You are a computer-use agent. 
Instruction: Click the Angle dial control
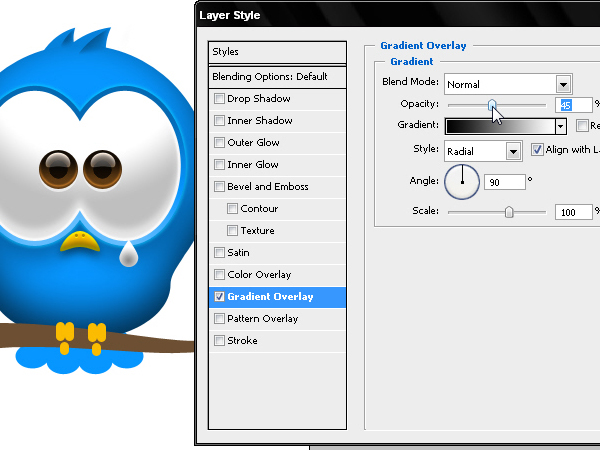click(x=462, y=182)
